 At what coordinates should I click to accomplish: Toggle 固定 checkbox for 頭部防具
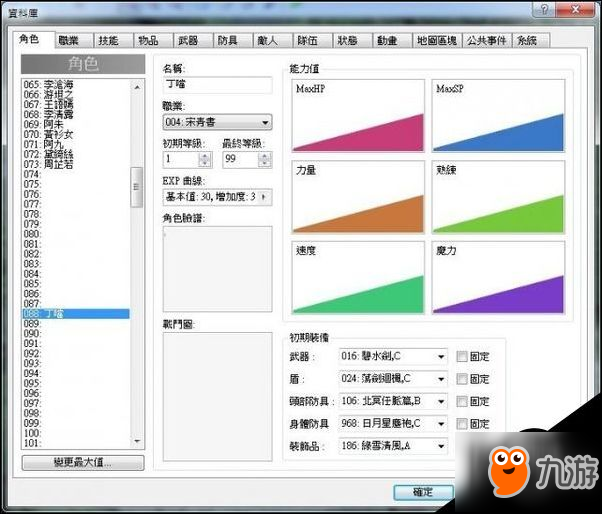(x=462, y=402)
